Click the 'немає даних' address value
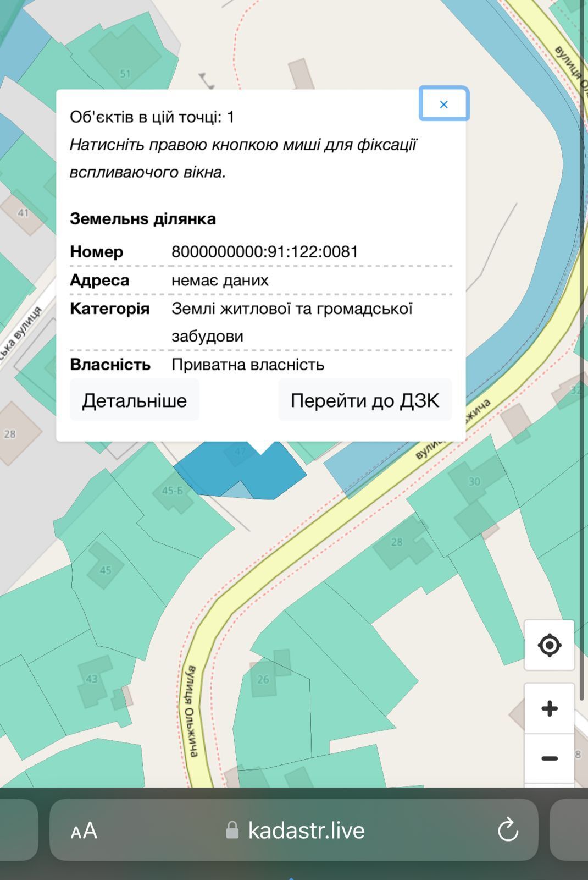The width and height of the screenshot is (588, 880). 220,280
